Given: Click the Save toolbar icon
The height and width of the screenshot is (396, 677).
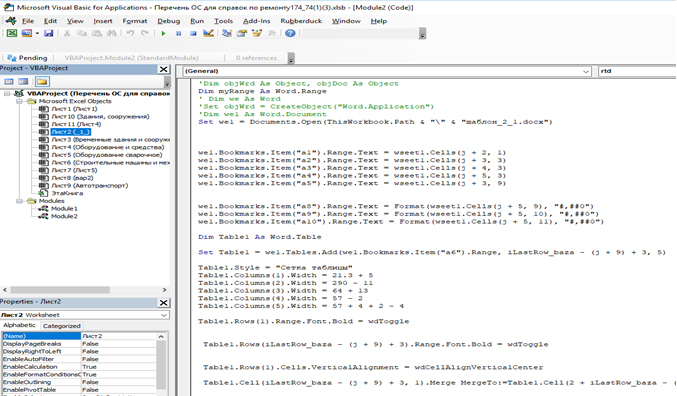Looking at the screenshot, I should tap(48, 33).
